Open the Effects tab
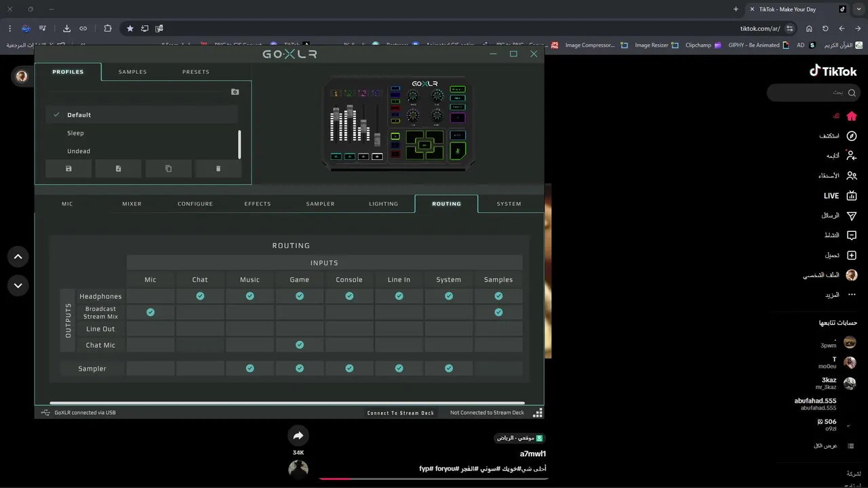Viewport: 868px width, 488px height. point(258,204)
